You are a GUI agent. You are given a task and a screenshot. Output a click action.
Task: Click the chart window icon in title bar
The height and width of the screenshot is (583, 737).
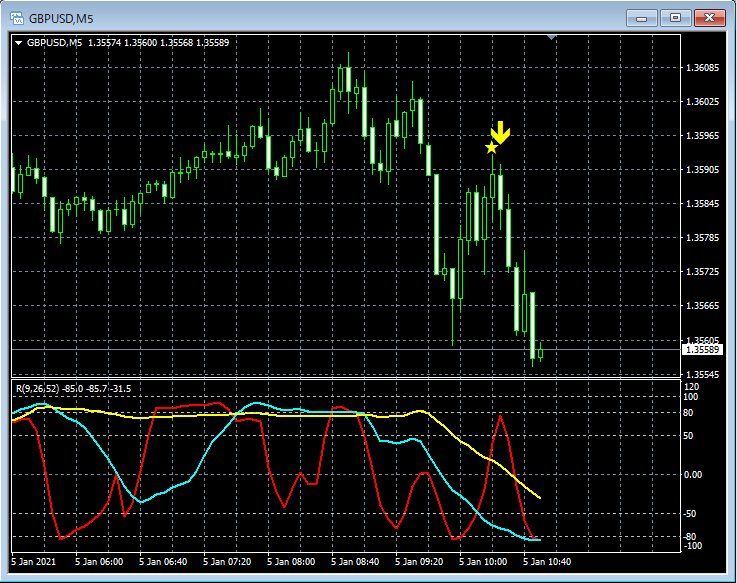coord(17,18)
